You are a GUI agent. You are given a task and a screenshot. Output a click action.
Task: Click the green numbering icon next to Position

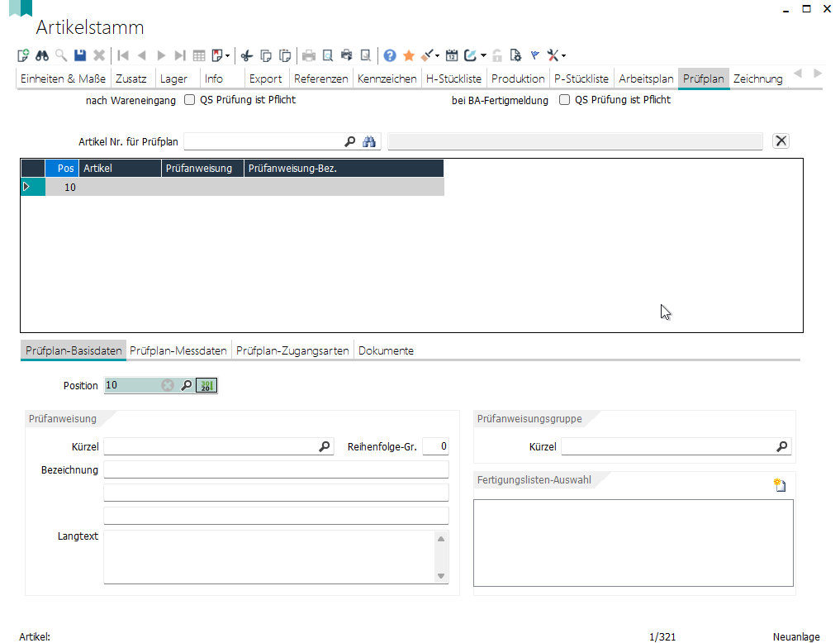pos(206,385)
